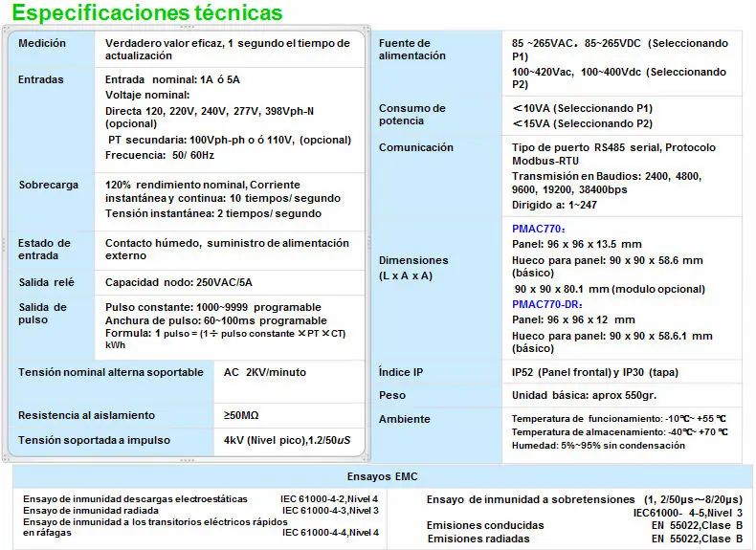
Task: Click the blue 'PMAC770-DR:' heading
Action: [x=547, y=304]
